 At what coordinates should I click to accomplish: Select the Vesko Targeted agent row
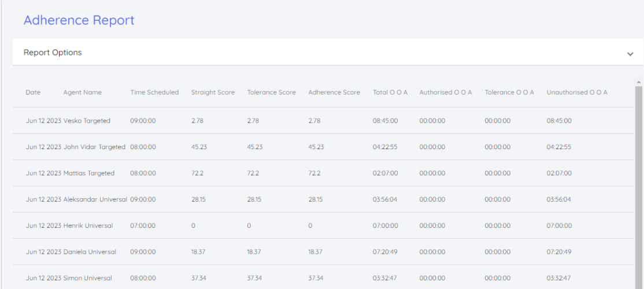pos(87,121)
